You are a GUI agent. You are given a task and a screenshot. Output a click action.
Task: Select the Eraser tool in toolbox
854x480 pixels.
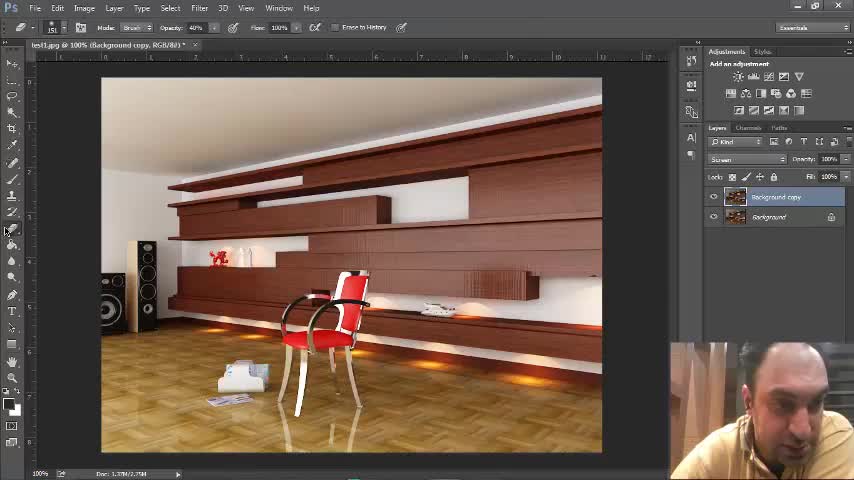tap(13, 229)
